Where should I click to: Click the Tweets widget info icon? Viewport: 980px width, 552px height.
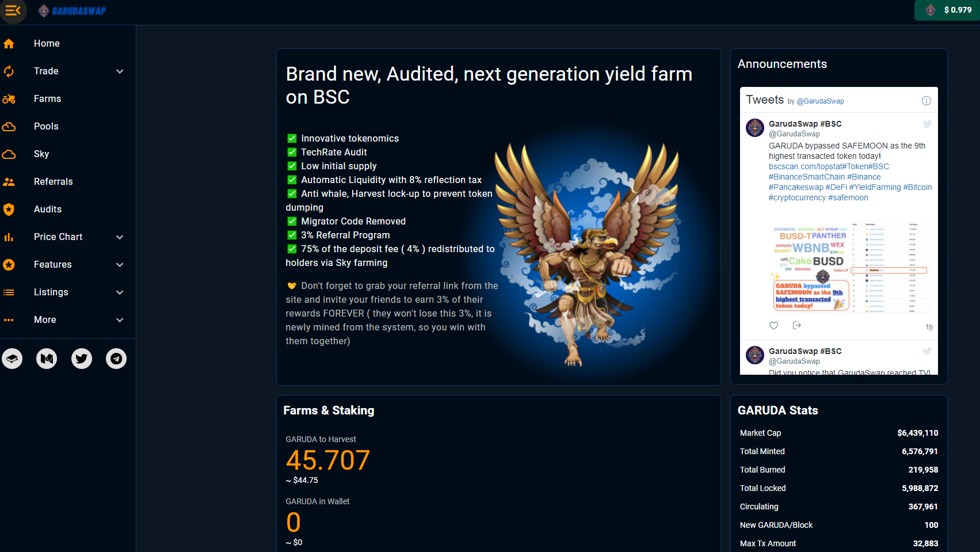coord(926,101)
